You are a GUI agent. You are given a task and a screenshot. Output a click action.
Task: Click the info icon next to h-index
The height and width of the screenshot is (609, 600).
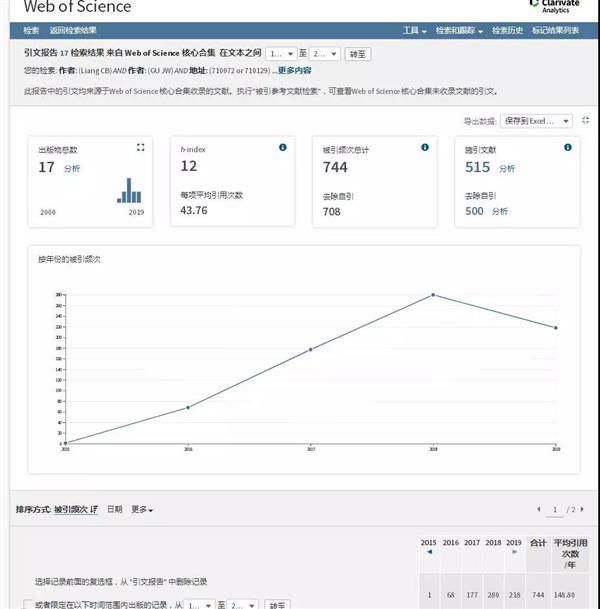pos(283,147)
